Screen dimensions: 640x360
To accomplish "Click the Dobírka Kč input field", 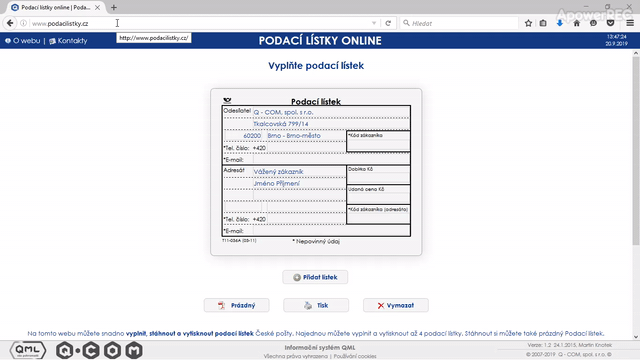I will point(378,178).
